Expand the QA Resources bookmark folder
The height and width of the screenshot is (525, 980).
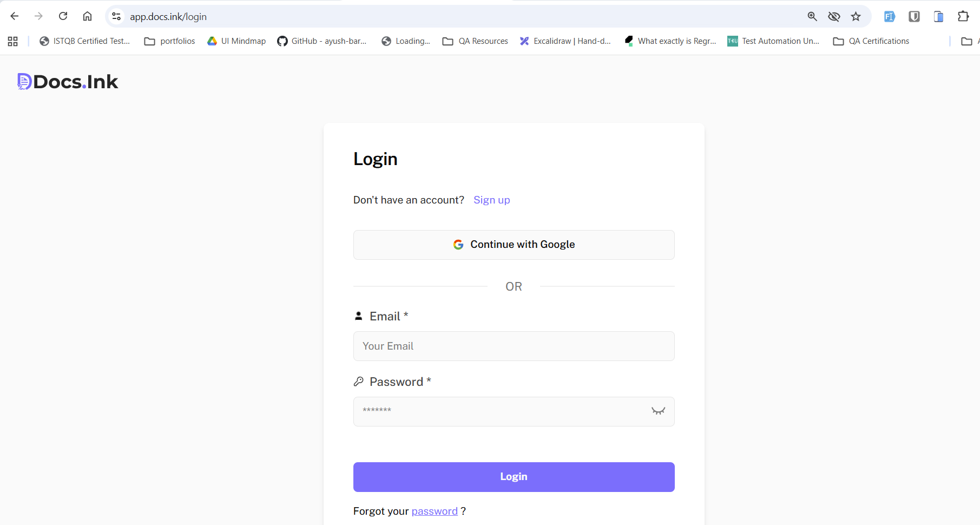[475, 41]
